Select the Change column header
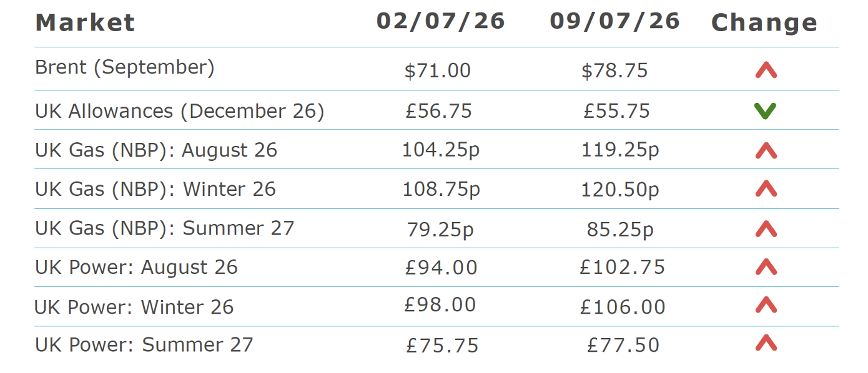The width and height of the screenshot is (868, 373). click(x=765, y=23)
